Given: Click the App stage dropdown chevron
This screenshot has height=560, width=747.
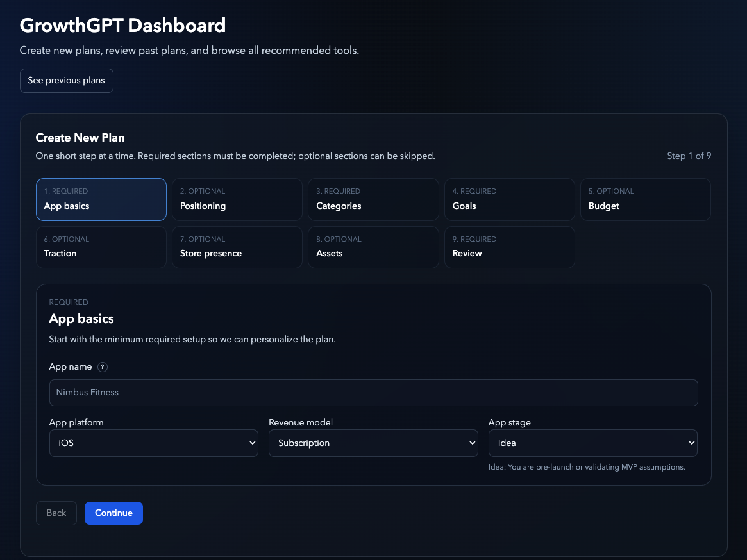Looking at the screenshot, I should click(x=691, y=443).
